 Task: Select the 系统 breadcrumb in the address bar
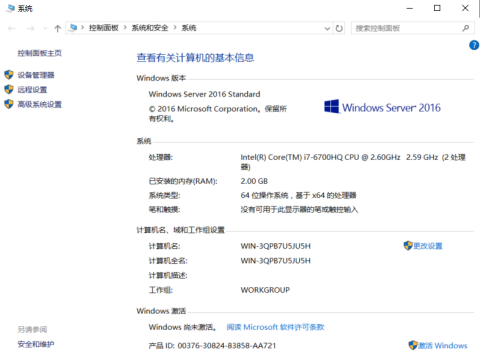(189, 28)
